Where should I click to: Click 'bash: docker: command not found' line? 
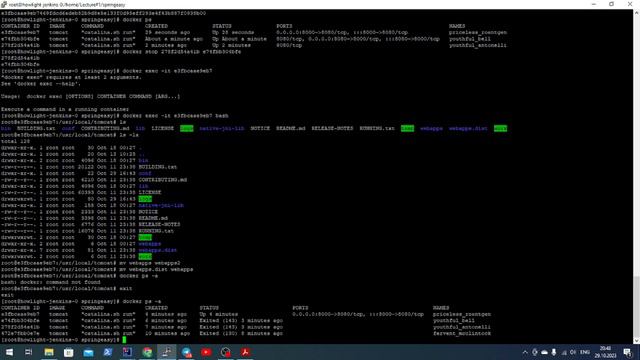pos(51,282)
